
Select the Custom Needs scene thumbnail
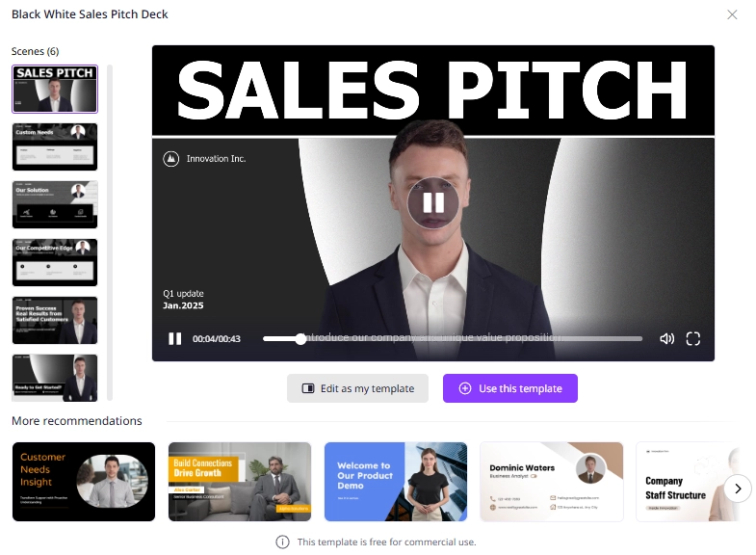point(55,147)
